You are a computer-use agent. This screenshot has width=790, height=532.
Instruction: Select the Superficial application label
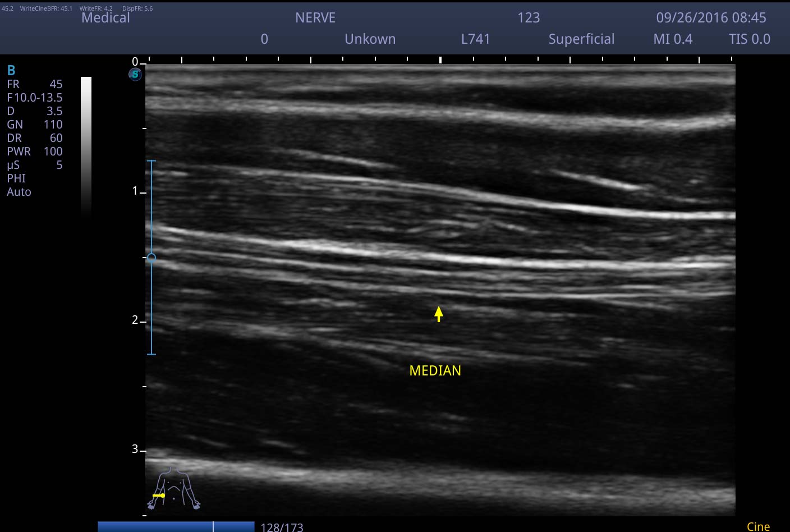(581, 39)
